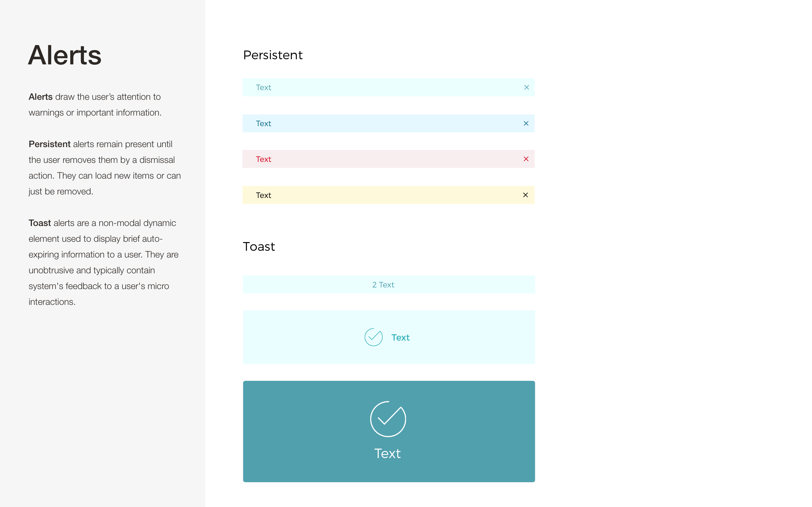
Task: Dismiss the red error alert
Action: coord(526,159)
